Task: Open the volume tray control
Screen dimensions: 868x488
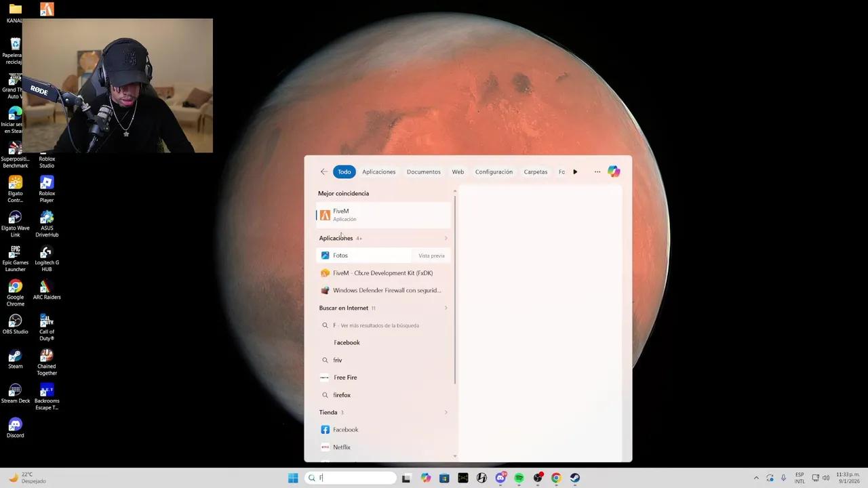Action: (x=826, y=478)
